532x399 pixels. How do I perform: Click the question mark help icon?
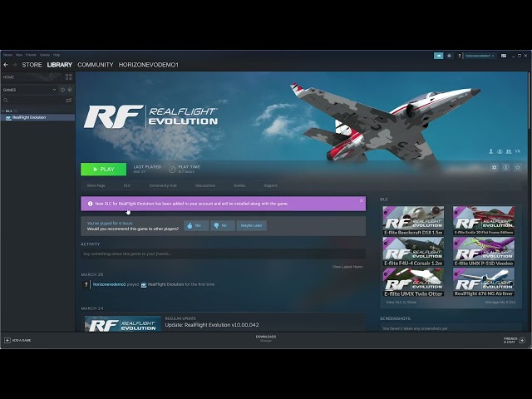[x=460, y=56]
